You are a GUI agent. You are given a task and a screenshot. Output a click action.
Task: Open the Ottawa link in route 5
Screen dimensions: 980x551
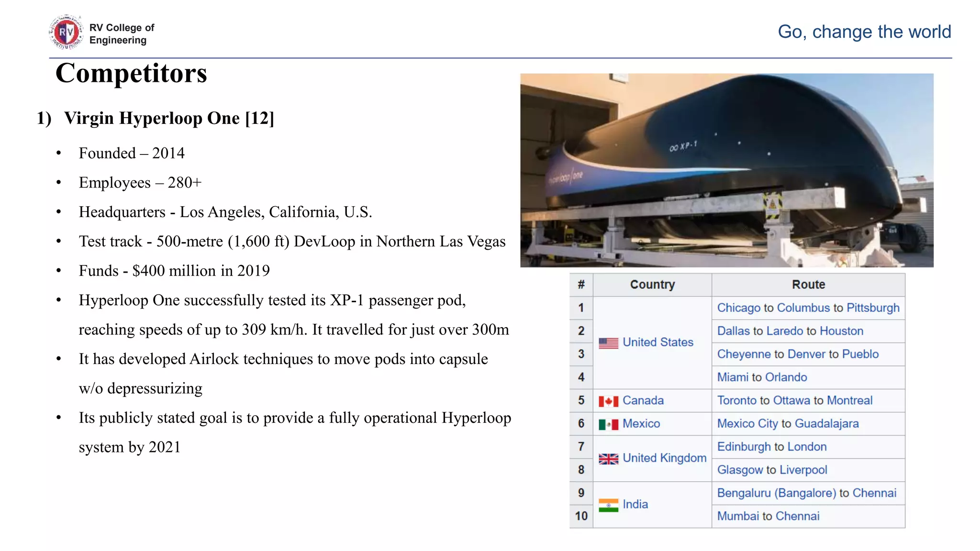791,400
